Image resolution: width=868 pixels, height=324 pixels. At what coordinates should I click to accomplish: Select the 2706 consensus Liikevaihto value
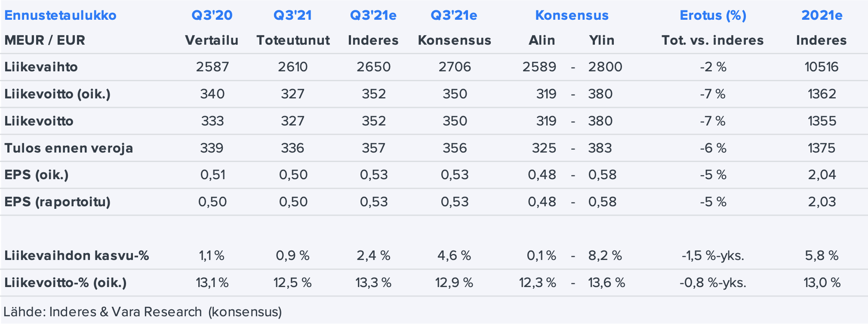[455, 67]
